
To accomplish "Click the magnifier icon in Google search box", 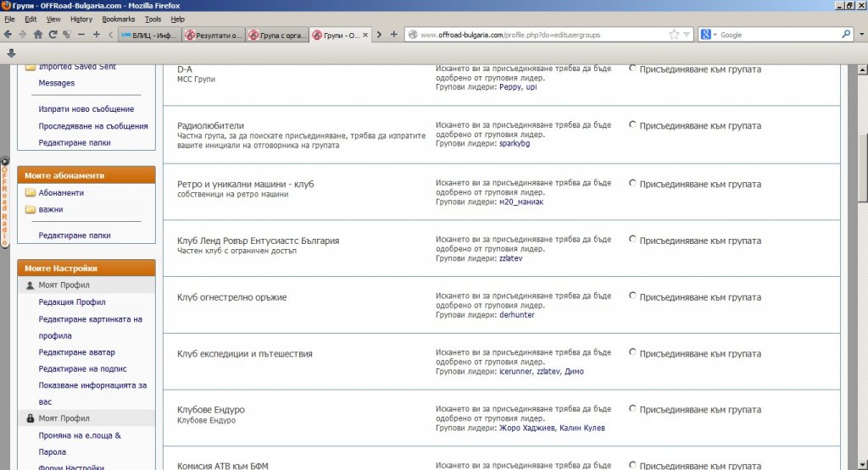I will (x=846, y=35).
